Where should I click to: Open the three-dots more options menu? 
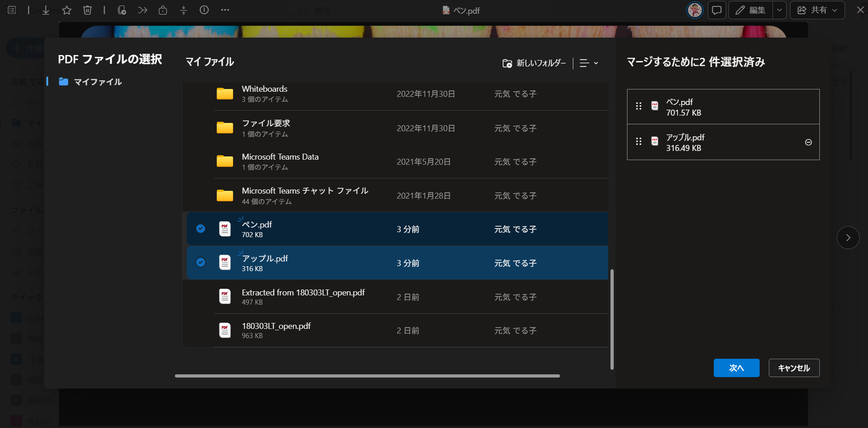point(225,10)
